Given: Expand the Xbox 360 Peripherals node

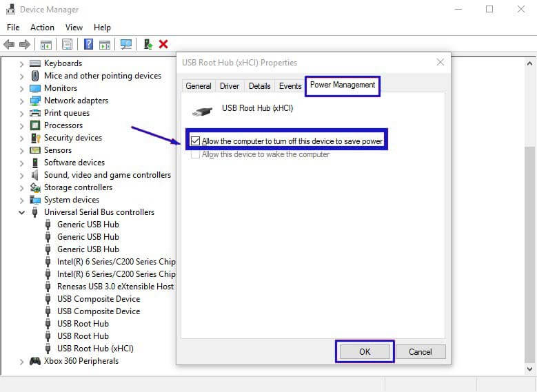Looking at the screenshot, I should [x=21, y=362].
